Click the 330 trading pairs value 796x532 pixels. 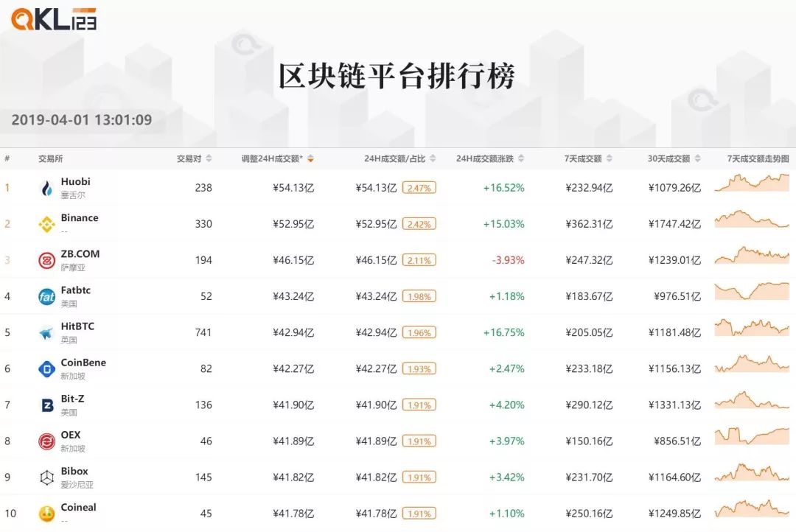pos(203,224)
